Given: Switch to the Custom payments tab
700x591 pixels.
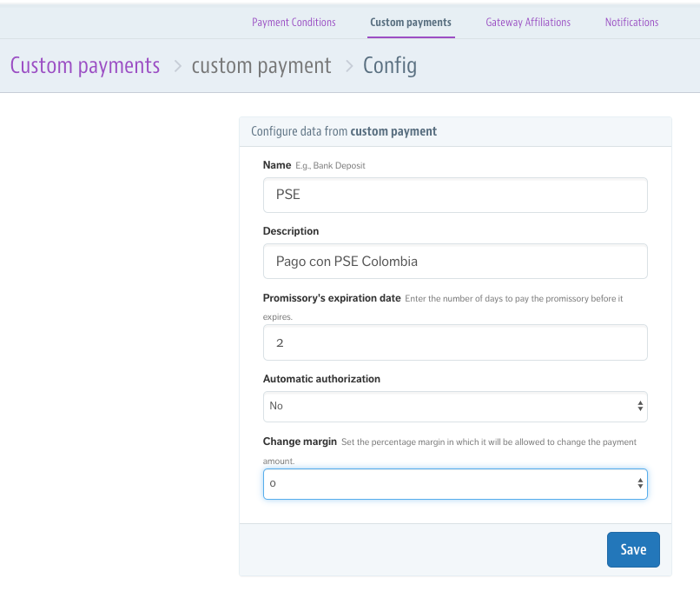Looking at the screenshot, I should tap(411, 23).
